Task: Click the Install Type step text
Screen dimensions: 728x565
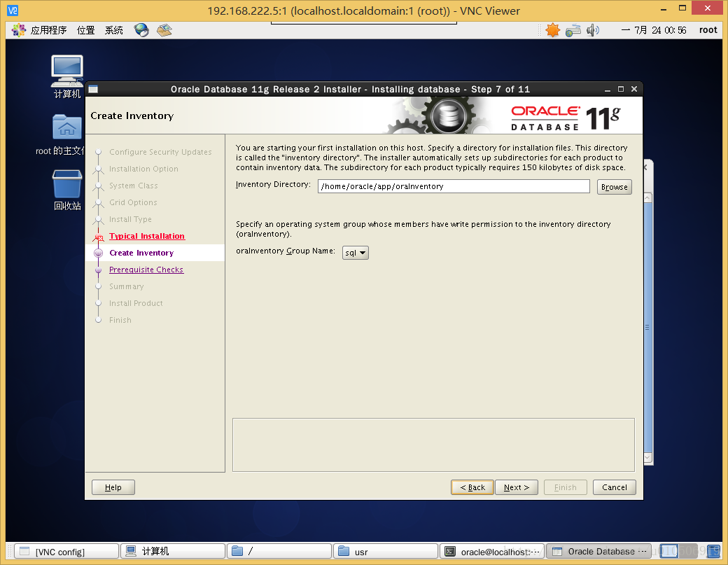Action: pos(130,219)
